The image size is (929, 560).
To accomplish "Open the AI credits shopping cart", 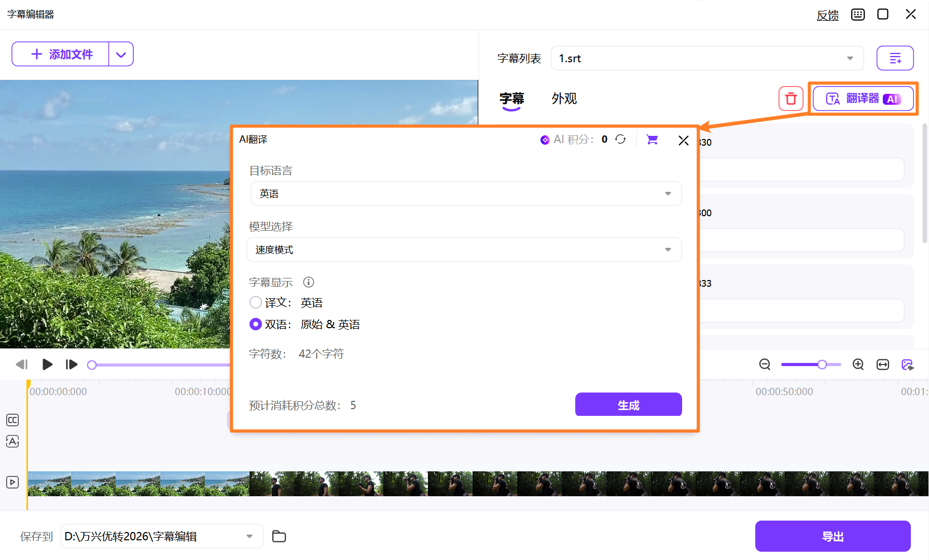I will (x=651, y=139).
